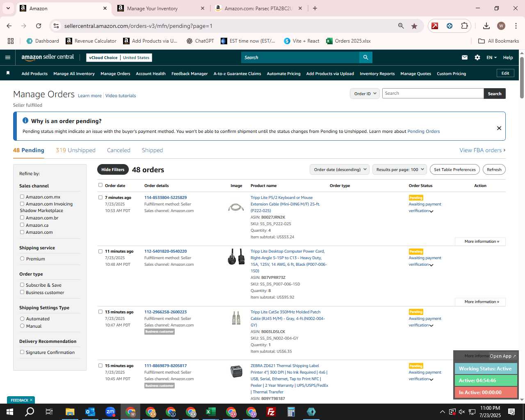
Task: Open the Results per page dropdown
Action: click(x=400, y=169)
